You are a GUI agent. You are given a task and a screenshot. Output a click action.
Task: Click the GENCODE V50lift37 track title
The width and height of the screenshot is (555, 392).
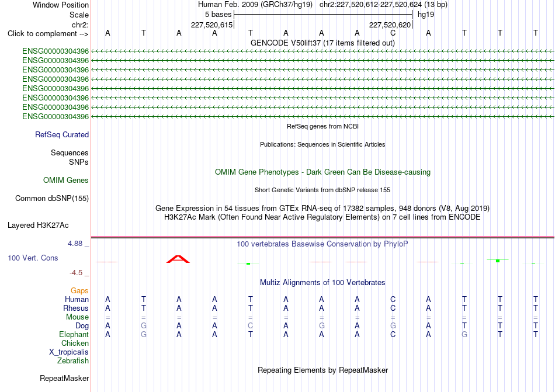coord(322,43)
